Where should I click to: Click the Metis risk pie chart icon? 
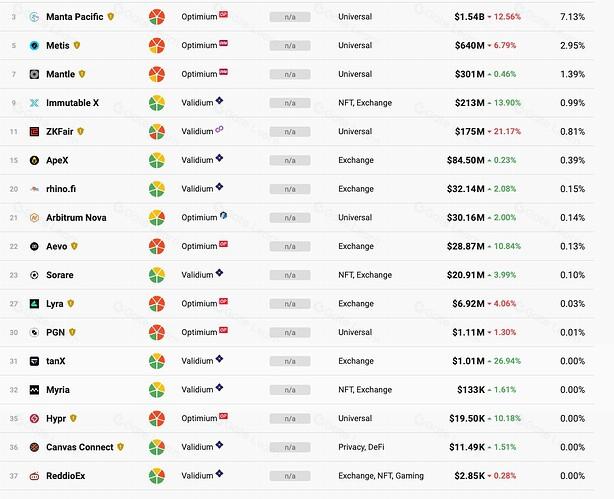[157, 45]
